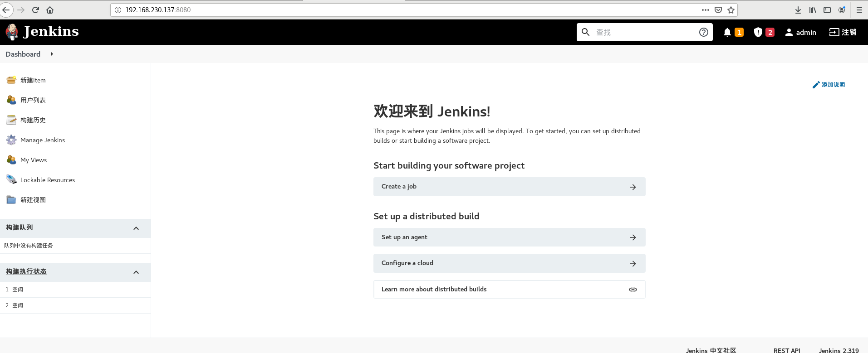Click the red security warning count badge

click(x=770, y=32)
